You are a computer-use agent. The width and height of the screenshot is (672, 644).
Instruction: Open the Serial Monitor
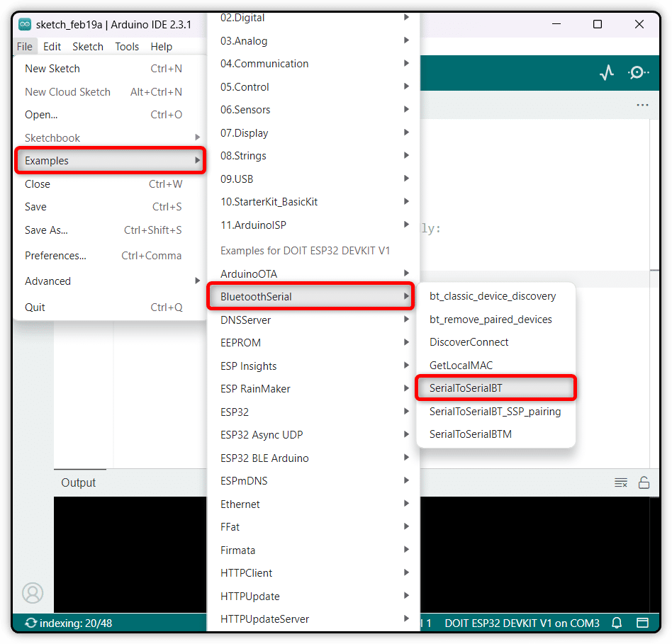pos(638,72)
